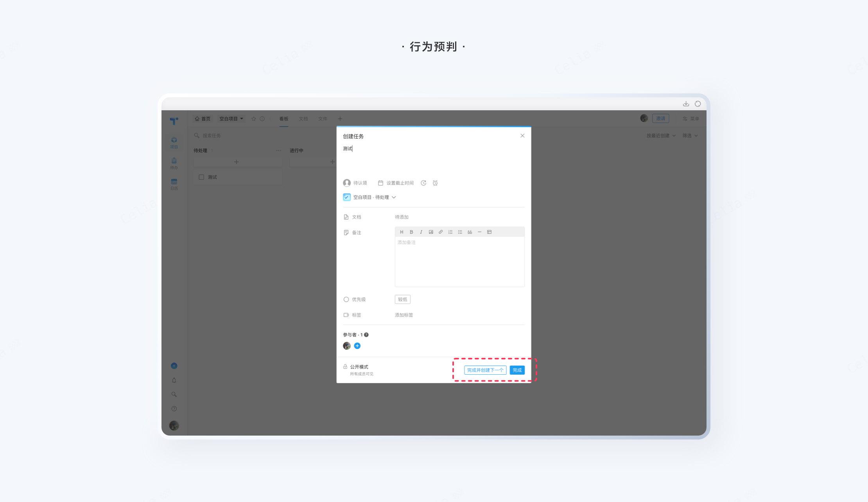
Task: Add a participant with the plus icon
Action: tap(357, 346)
